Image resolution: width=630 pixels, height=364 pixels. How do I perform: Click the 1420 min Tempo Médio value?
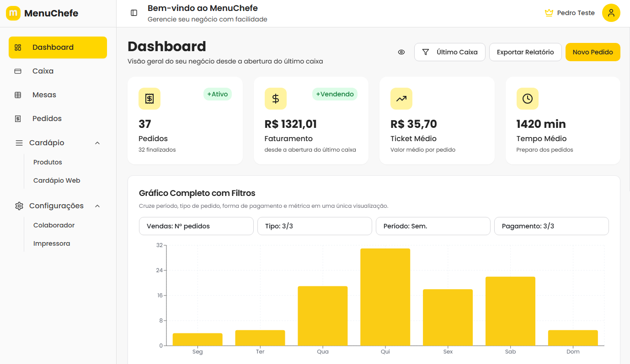pos(541,124)
